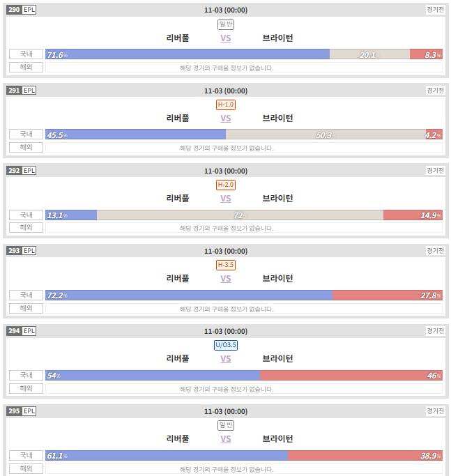Click the 54% under bar in match 294
This screenshot has width=451, height=476.
coord(153,375)
